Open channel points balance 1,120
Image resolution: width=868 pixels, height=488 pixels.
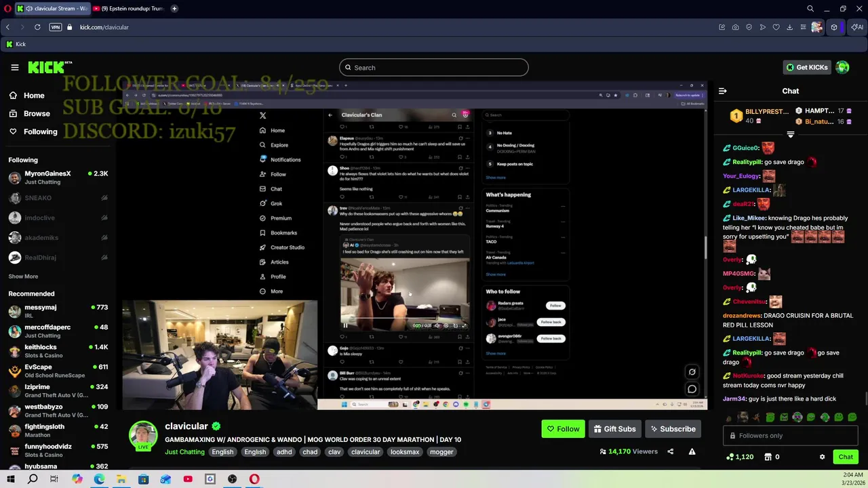click(739, 457)
